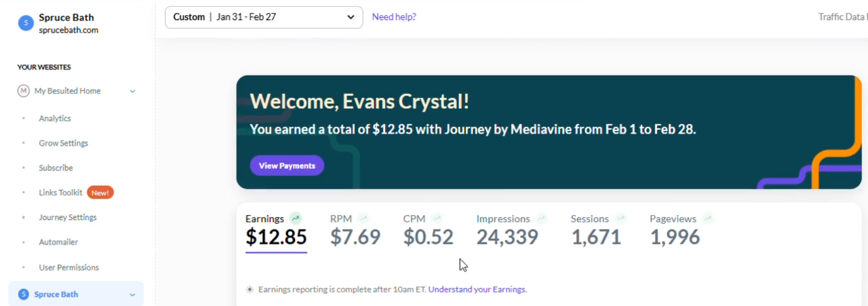This screenshot has height=306, width=868.
Task: Click the Impressions trend arrow icon
Action: [x=541, y=218]
